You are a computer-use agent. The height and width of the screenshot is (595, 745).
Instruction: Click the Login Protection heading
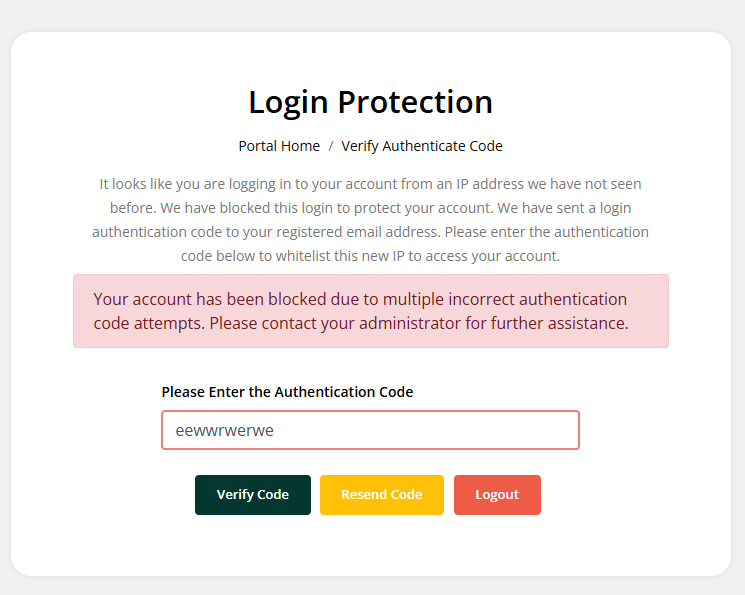[x=370, y=102]
